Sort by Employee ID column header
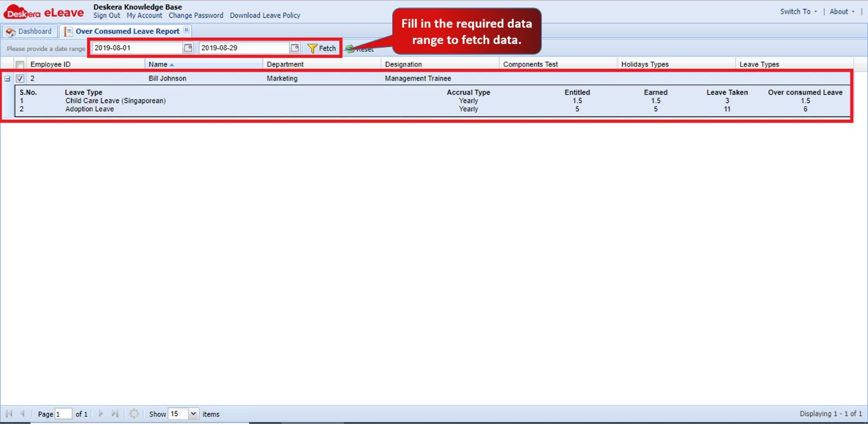The height and width of the screenshot is (425, 868). pos(85,64)
